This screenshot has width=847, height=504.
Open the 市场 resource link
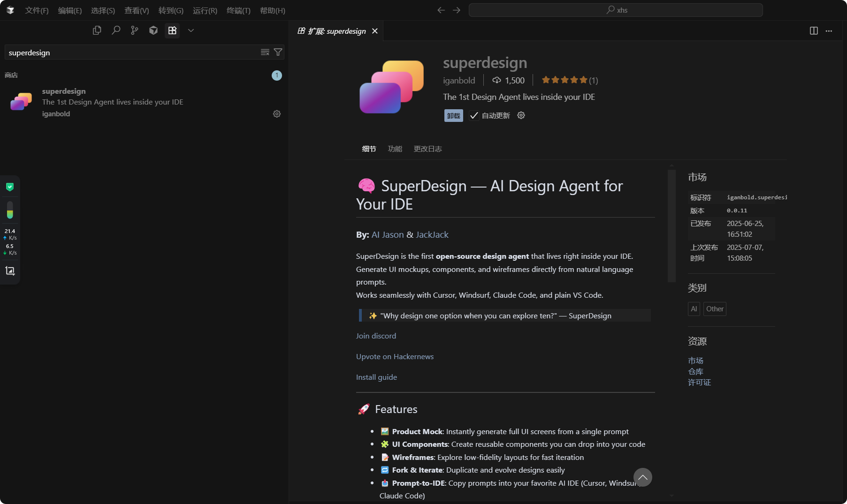click(x=695, y=361)
